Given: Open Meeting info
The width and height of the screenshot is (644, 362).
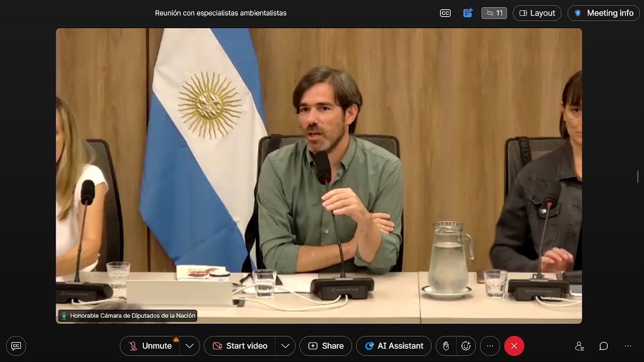Looking at the screenshot, I should [604, 13].
